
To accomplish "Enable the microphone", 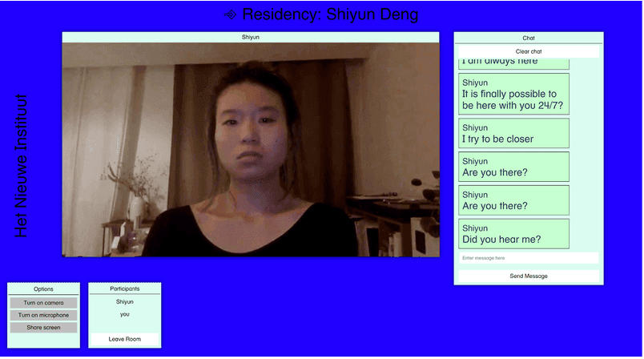I will 43,315.
